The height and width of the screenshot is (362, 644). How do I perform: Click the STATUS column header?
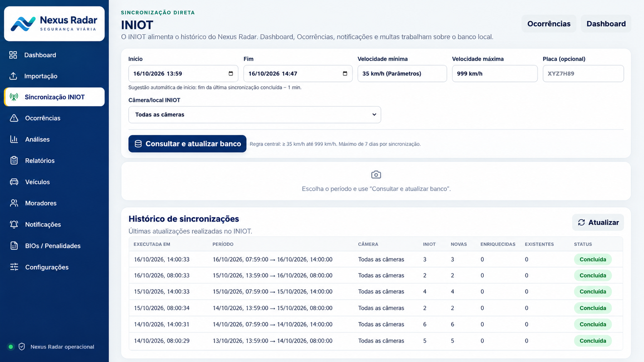(583, 244)
